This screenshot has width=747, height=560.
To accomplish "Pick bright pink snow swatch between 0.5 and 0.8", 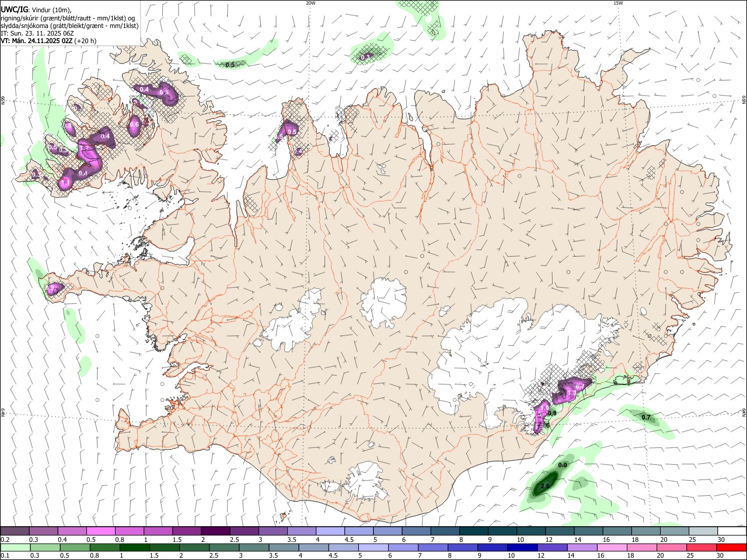I will 100,531.
